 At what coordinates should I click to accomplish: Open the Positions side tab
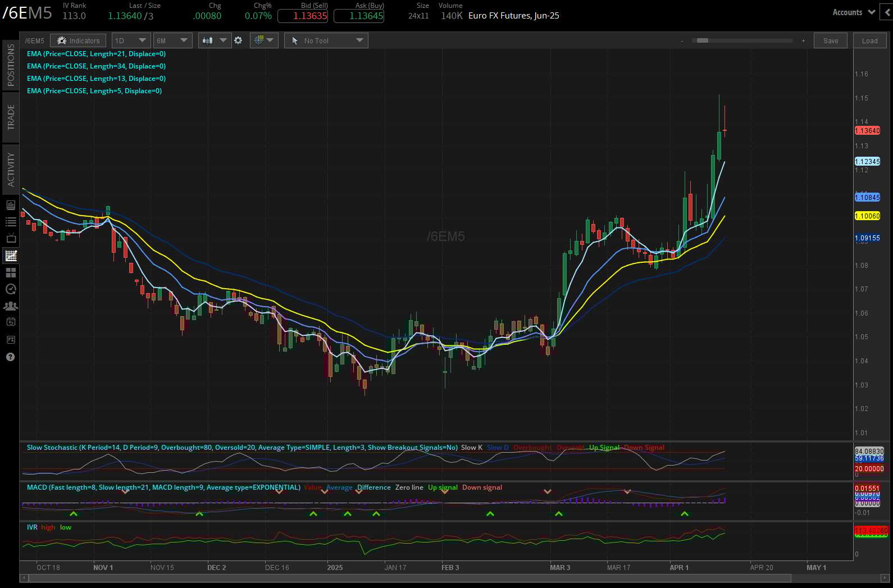click(11, 65)
